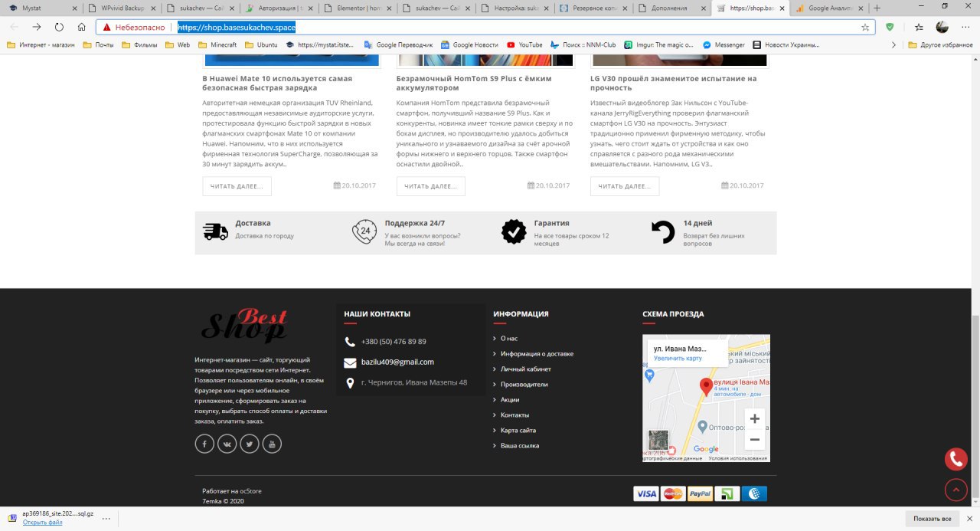
Task: Switch to the WPvivid Backup tab
Action: click(x=119, y=8)
